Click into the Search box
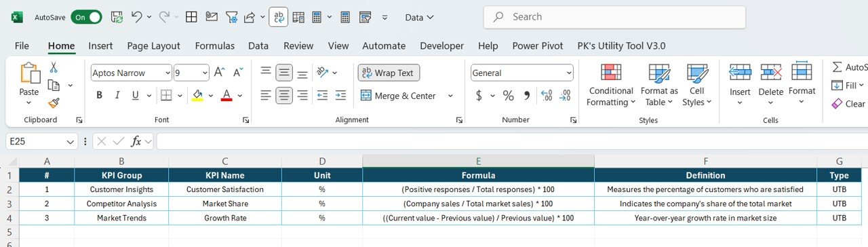Screen dimensions: 868x247 pos(614,17)
